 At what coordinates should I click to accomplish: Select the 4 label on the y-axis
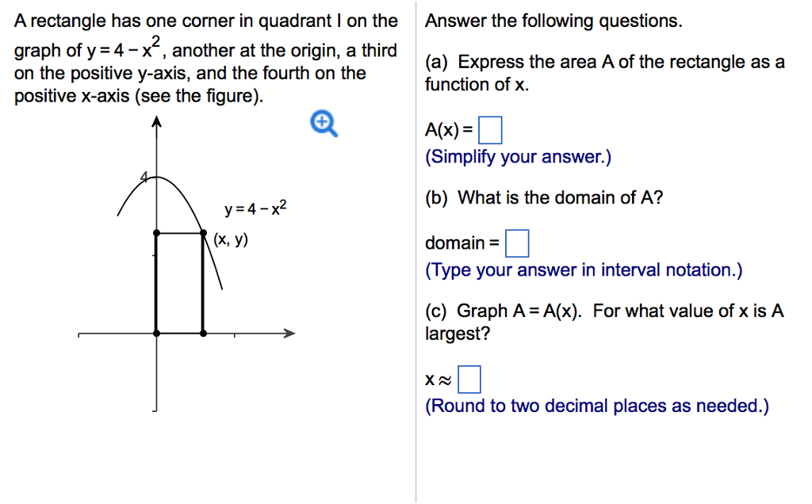[144, 176]
